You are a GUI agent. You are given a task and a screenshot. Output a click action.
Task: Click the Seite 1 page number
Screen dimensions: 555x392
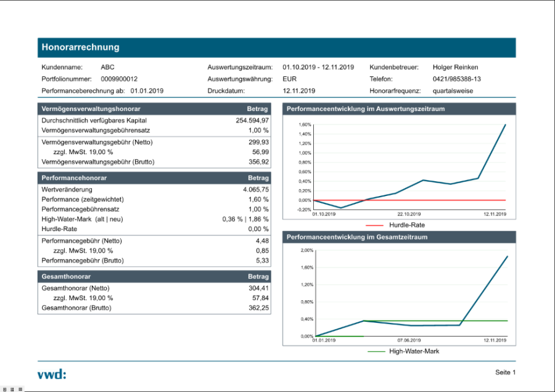(504, 372)
